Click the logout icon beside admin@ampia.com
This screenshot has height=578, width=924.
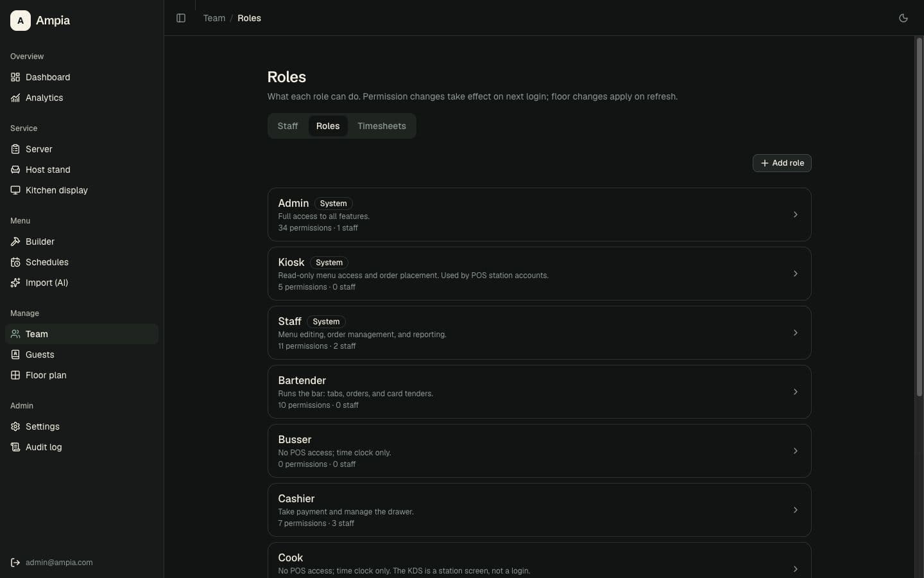[x=15, y=563]
